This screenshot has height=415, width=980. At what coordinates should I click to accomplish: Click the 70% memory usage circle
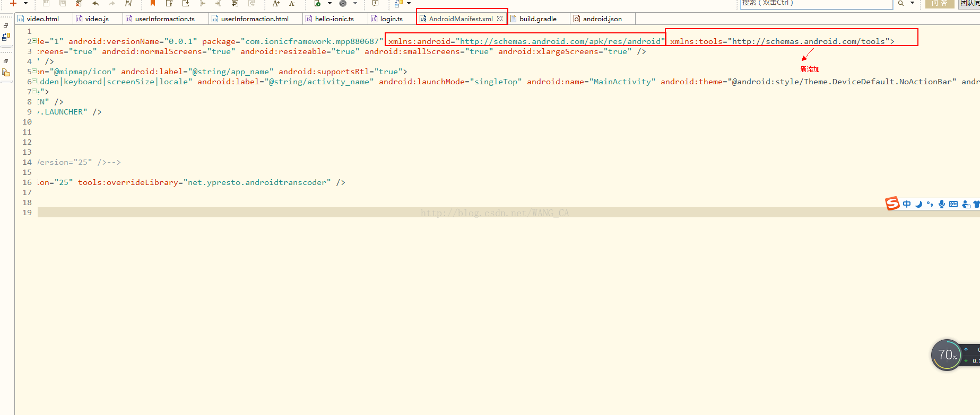[947, 355]
